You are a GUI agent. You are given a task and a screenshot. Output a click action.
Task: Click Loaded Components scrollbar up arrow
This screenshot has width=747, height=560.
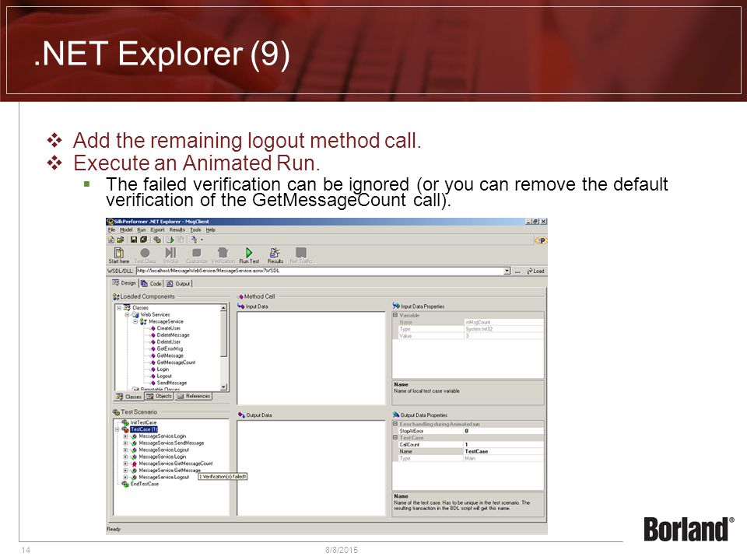coord(223,308)
